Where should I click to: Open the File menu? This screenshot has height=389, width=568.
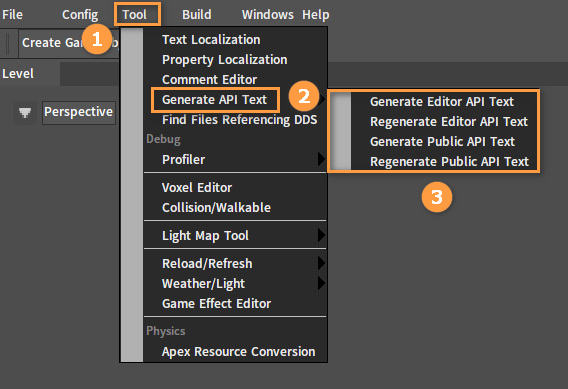pyautogui.click(x=12, y=14)
